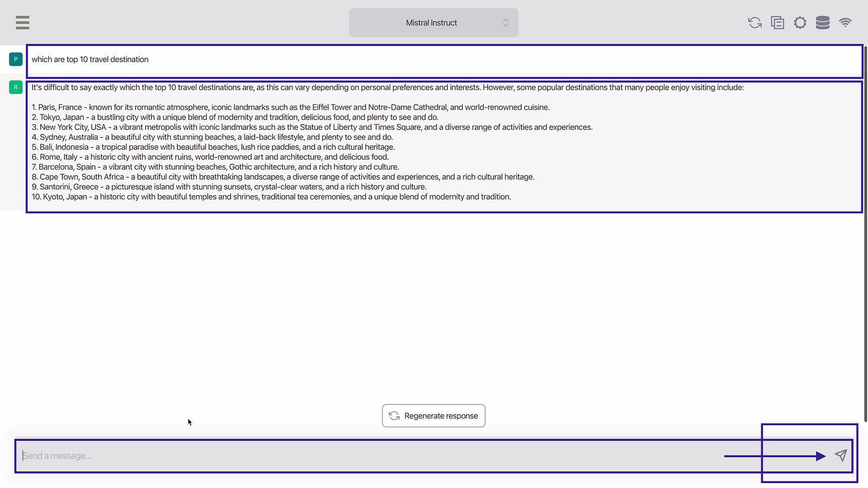Open the Mistral Instruct model dropdown

click(431, 23)
